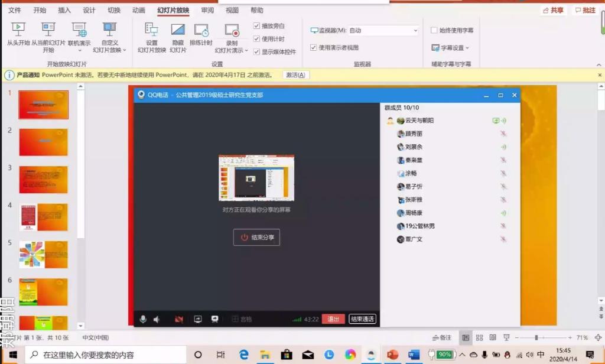Select slide 5 thumbnail
The image size is (605, 364).
(x=43, y=254)
